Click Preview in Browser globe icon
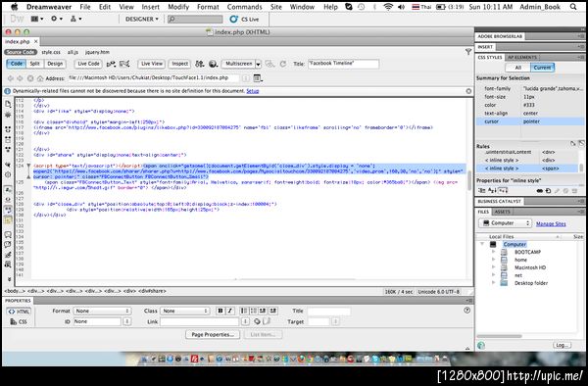This screenshot has width=588, height=386. [x=213, y=64]
